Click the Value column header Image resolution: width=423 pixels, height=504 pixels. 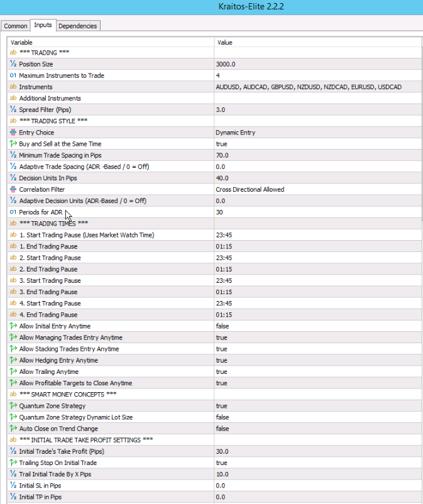click(x=317, y=43)
